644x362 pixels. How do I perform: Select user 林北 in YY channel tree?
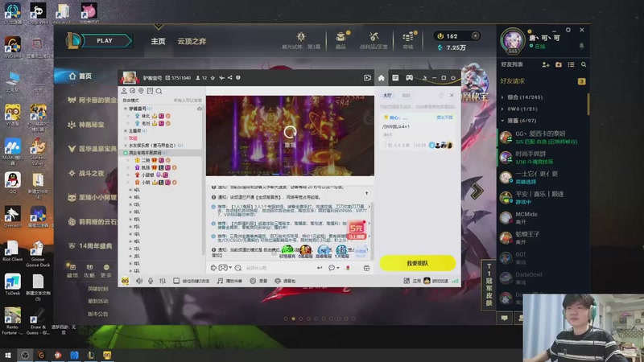click(146, 116)
